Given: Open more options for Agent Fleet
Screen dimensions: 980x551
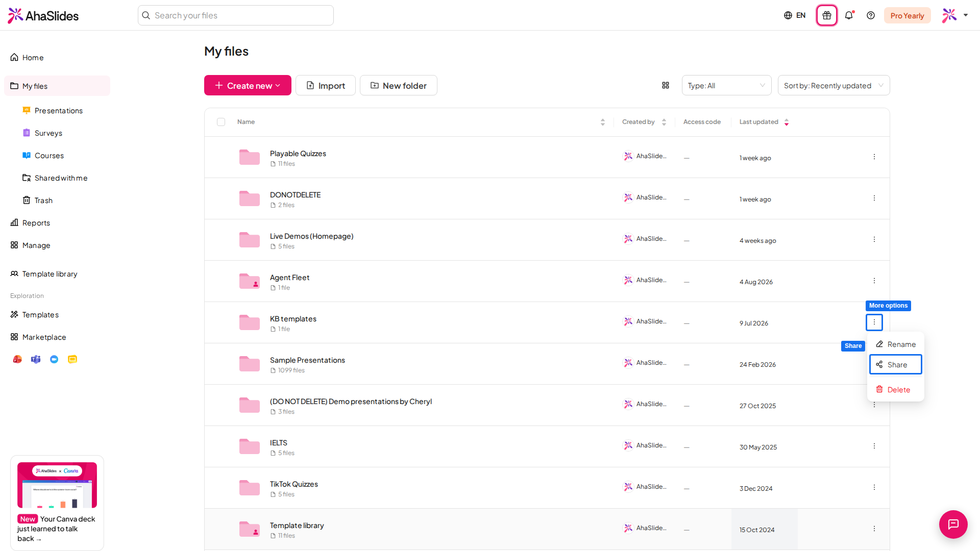Looking at the screenshot, I should [x=874, y=281].
